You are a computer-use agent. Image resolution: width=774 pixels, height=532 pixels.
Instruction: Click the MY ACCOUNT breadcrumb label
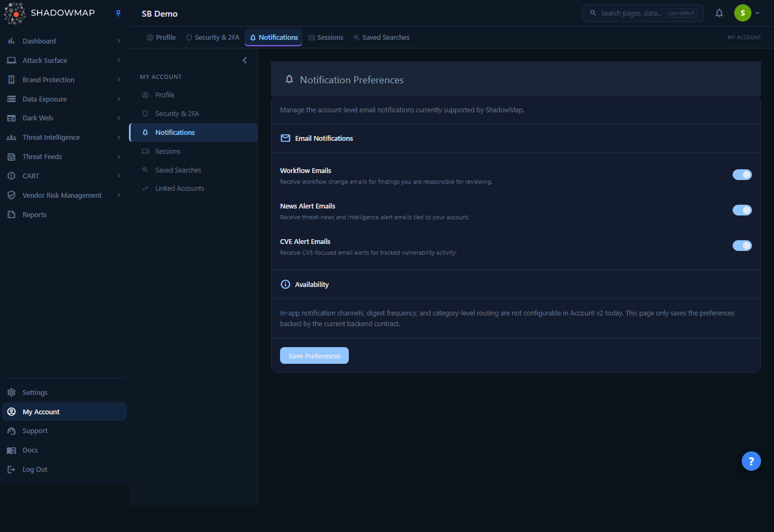click(744, 38)
